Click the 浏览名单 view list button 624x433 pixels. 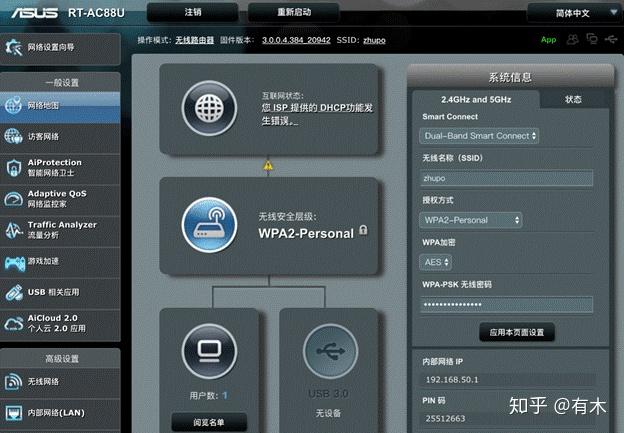pyautogui.click(x=209, y=422)
